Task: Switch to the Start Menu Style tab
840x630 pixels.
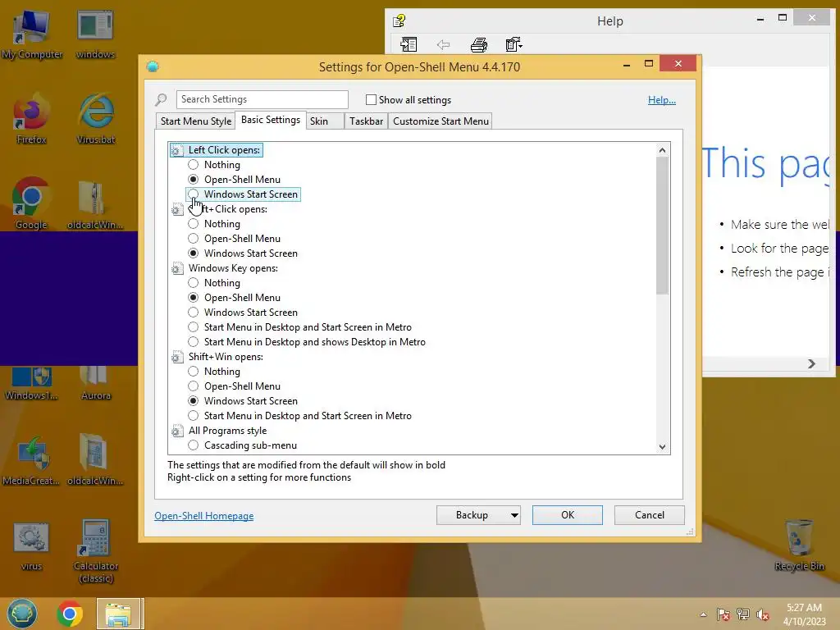Action: pos(196,121)
